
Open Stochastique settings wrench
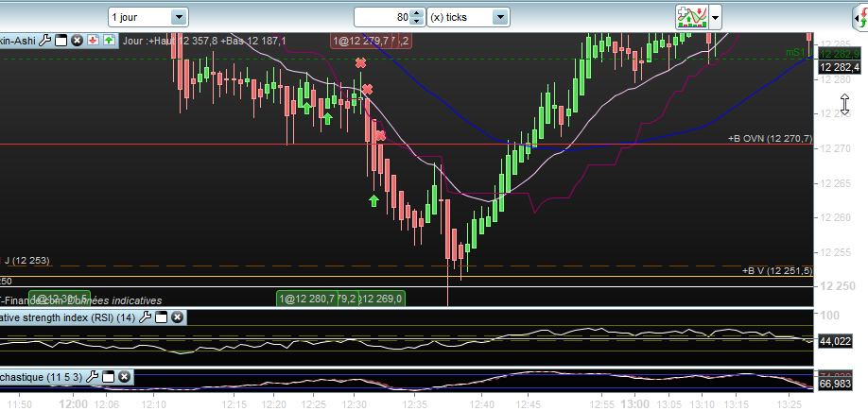click(x=93, y=377)
